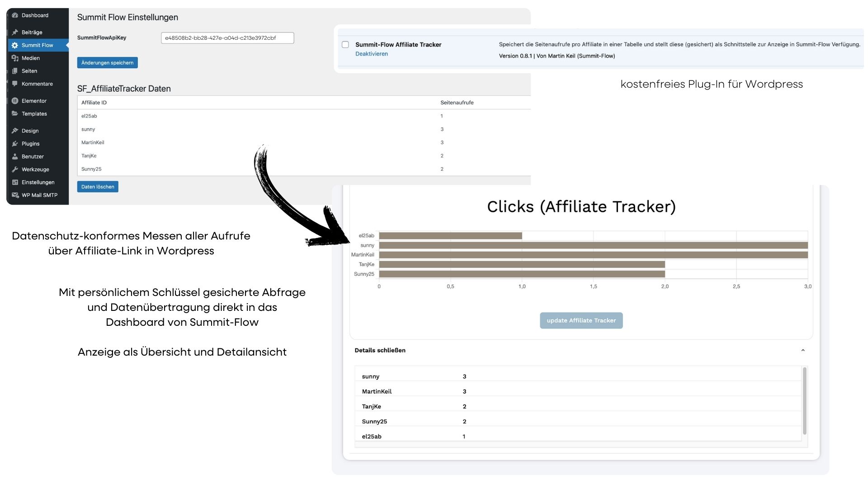Click Version 0.8.1 plugin info text
868x488 pixels.
557,56
